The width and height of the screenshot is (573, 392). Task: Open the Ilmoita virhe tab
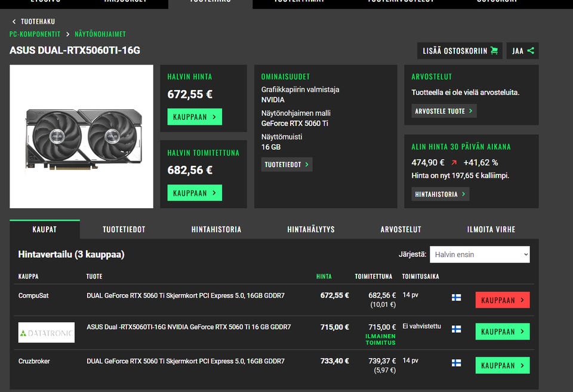[x=491, y=230]
